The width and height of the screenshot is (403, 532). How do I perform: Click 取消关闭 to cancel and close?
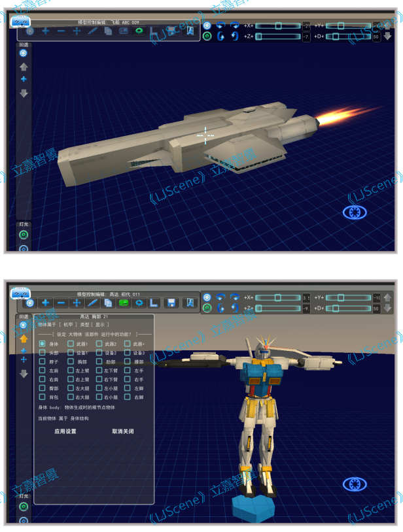pos(122,431)
